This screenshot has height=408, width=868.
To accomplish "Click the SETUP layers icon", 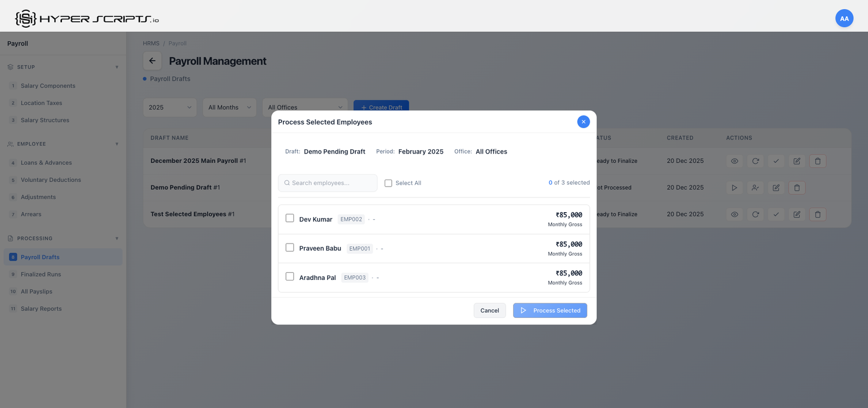I will 10,67.
